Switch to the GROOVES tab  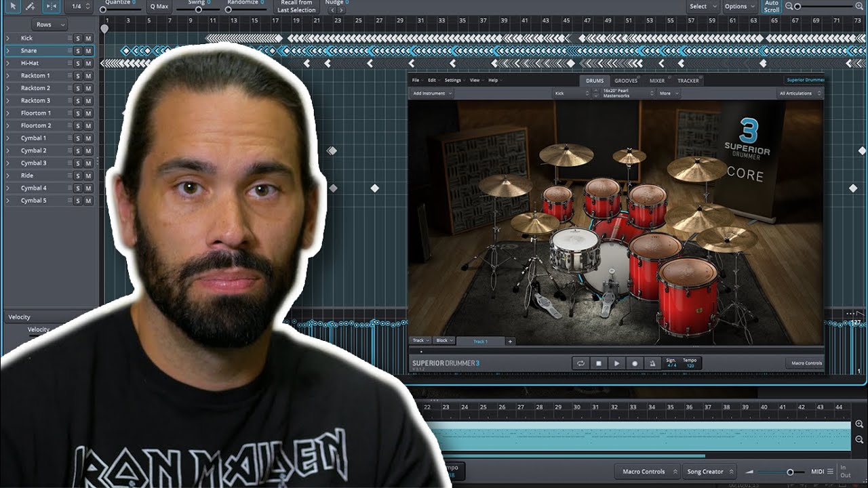(x=626, y=81)
